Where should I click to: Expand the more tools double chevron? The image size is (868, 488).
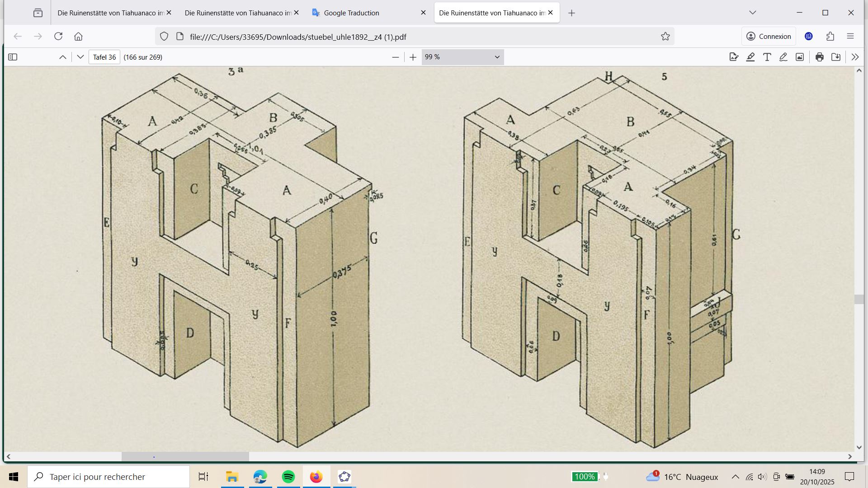(x=854, y=57)
